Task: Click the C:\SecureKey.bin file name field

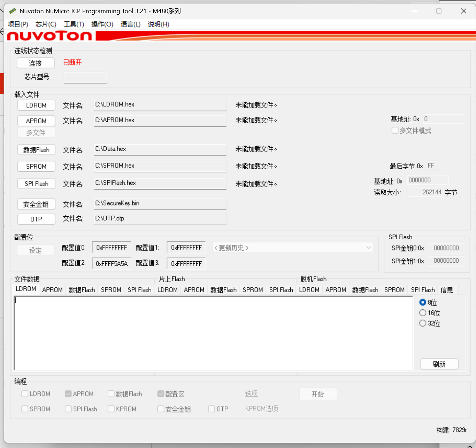Action: point(160,204)
